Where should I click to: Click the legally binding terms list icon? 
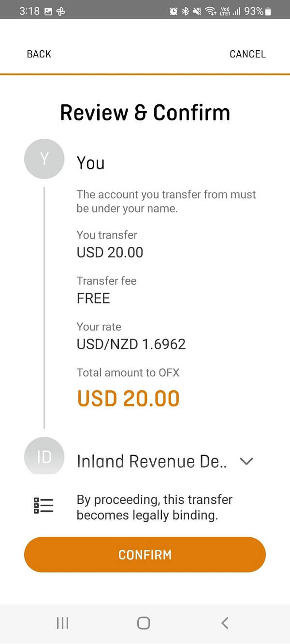pyautogui.click(x=43, y=505)
